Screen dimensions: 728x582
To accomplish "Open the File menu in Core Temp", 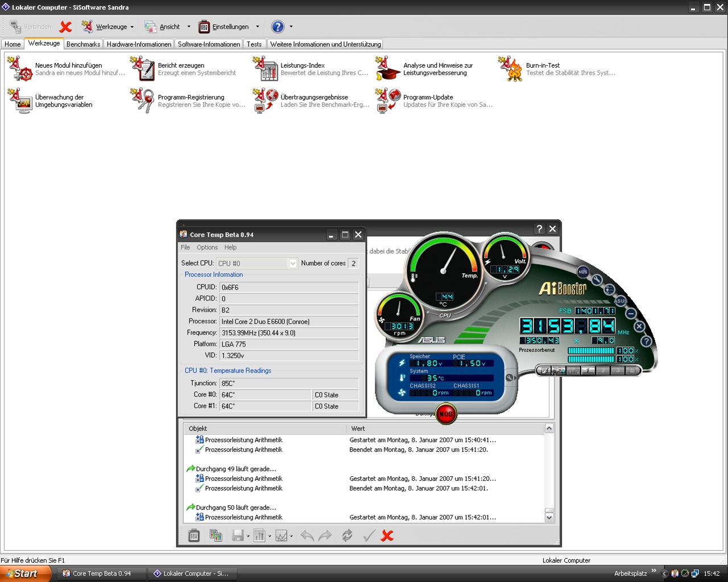I will (185, 247).
